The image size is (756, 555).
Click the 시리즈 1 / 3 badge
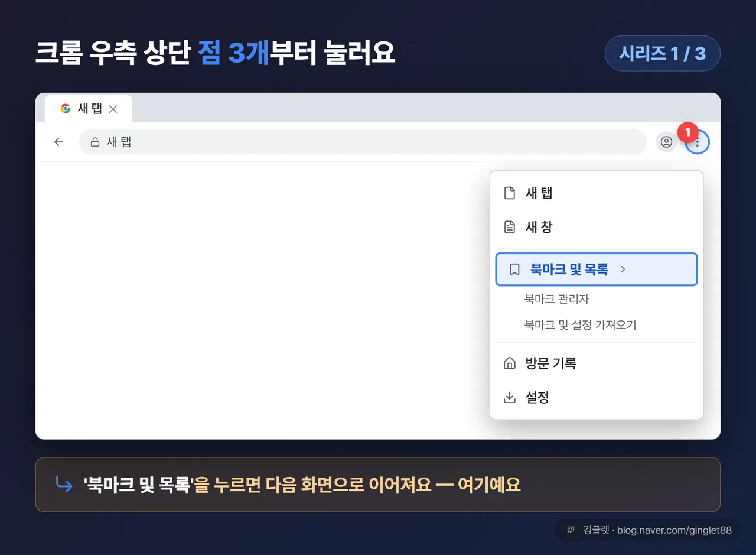pos(663,54)
